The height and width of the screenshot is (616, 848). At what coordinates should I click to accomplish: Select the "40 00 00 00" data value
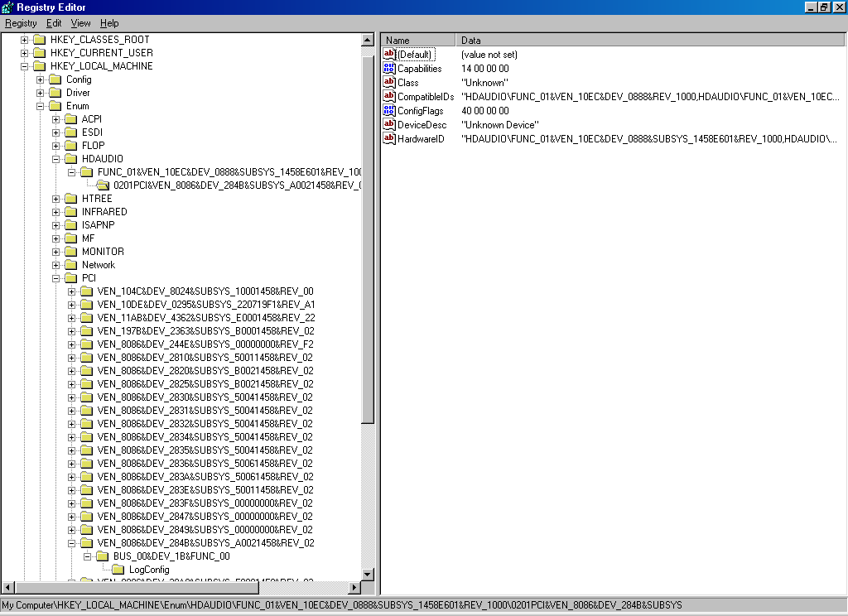485,111
